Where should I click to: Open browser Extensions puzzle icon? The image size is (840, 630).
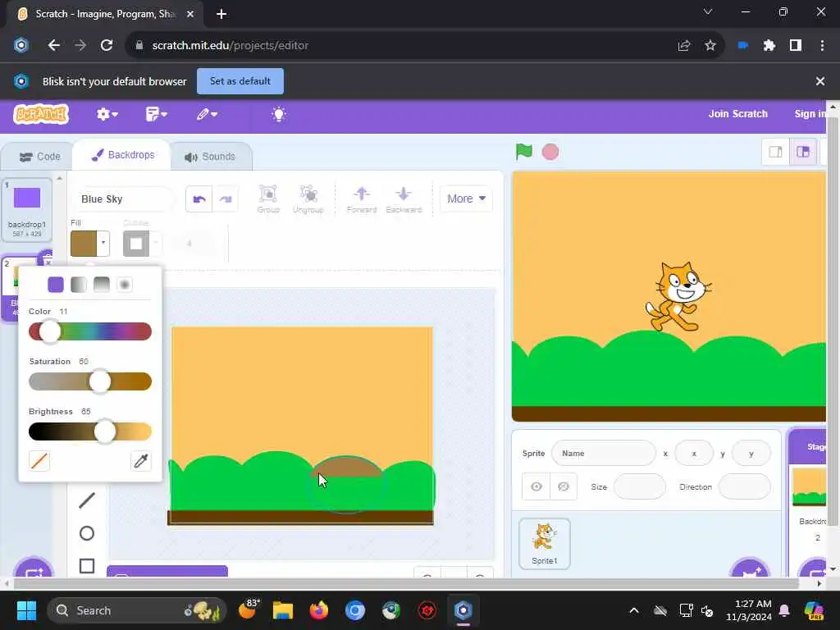[x=769, y=46]
